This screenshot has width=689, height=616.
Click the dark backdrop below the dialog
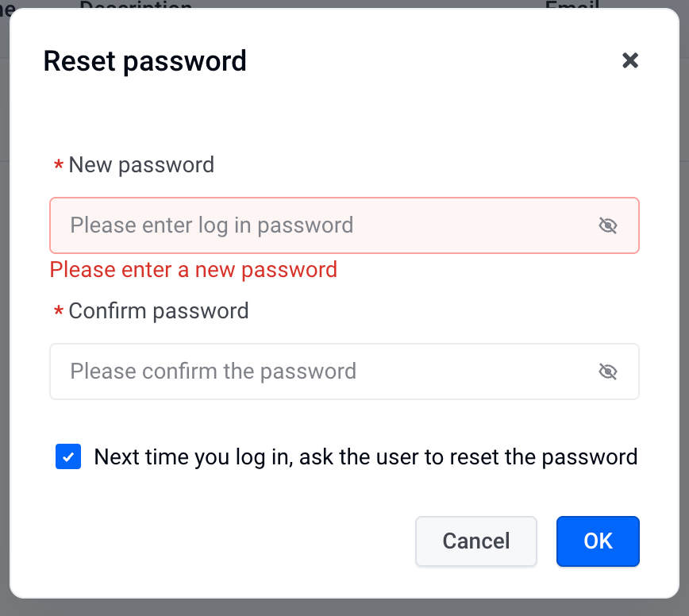coord(344,607)
